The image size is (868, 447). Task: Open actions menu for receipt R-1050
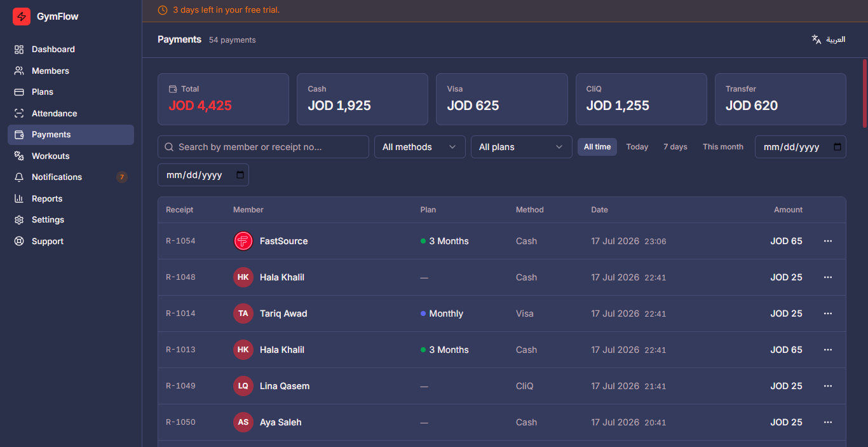[x=828, y=422]
